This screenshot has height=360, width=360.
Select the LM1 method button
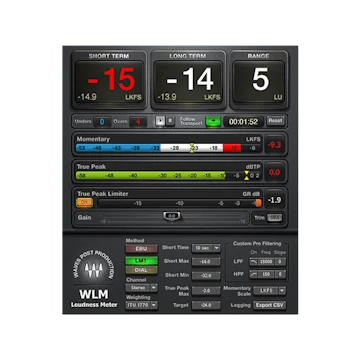coord(141,261)
